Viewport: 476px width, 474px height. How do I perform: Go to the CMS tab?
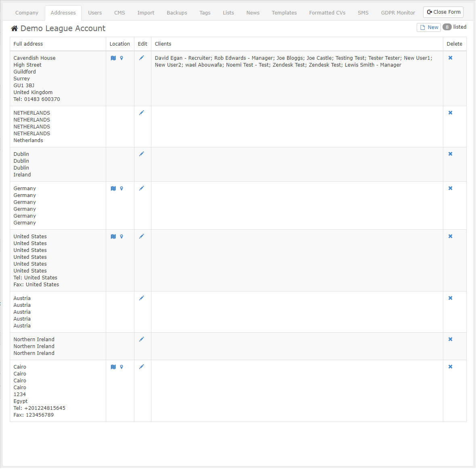click(120, 13)
